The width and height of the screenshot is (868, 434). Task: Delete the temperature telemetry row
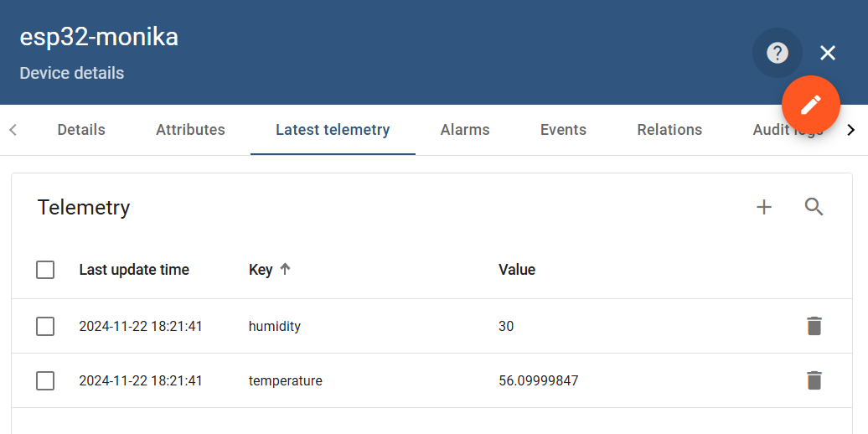[x=814, y=380]
